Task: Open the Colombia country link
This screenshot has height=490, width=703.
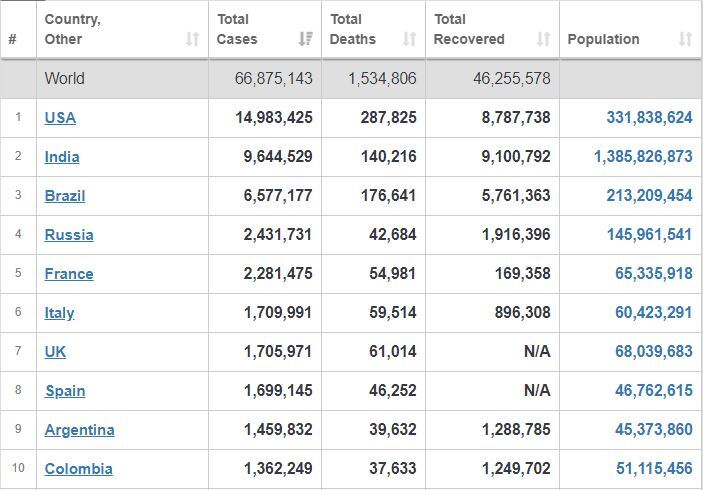Action: (x=78, y=468)
